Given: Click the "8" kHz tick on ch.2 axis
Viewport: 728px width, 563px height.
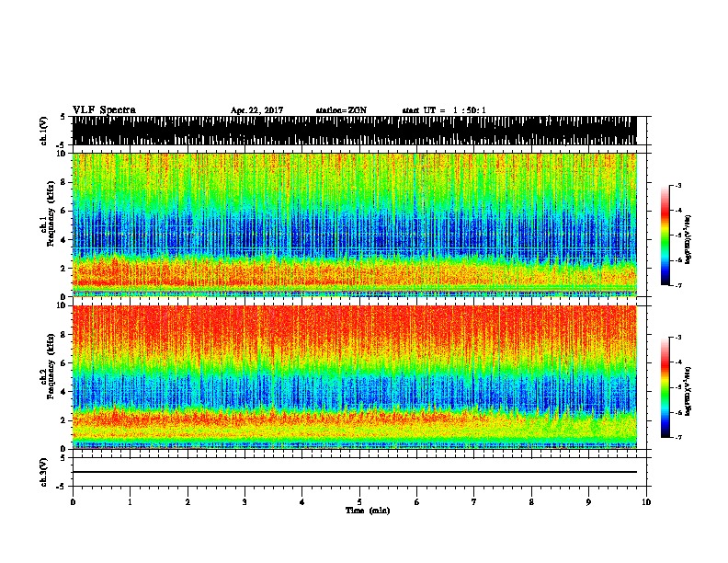Looking at the screenshot, I should (64, 334).
